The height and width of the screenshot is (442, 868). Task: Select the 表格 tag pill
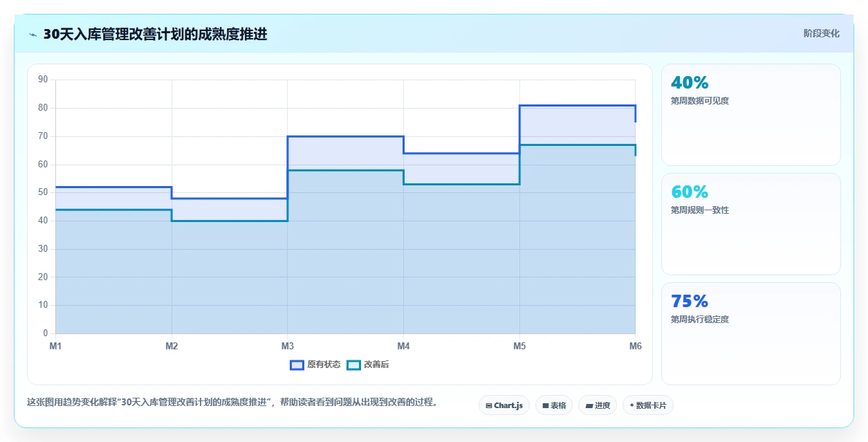pyautogui.click(x=554, y=405)
